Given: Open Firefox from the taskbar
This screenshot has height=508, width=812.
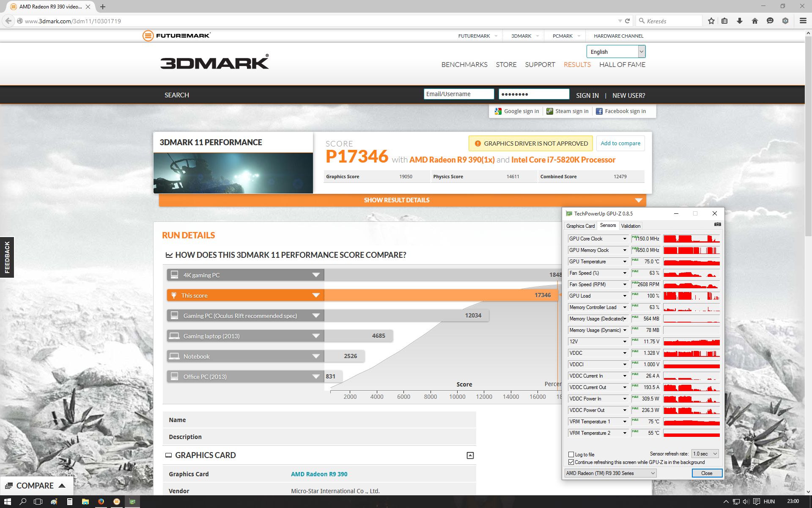Looking at the screenshot, I should click(x=101, y=502).
